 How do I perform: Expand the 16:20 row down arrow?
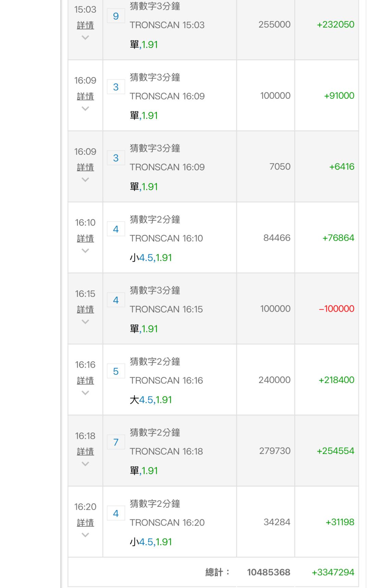tap(85, 535)
